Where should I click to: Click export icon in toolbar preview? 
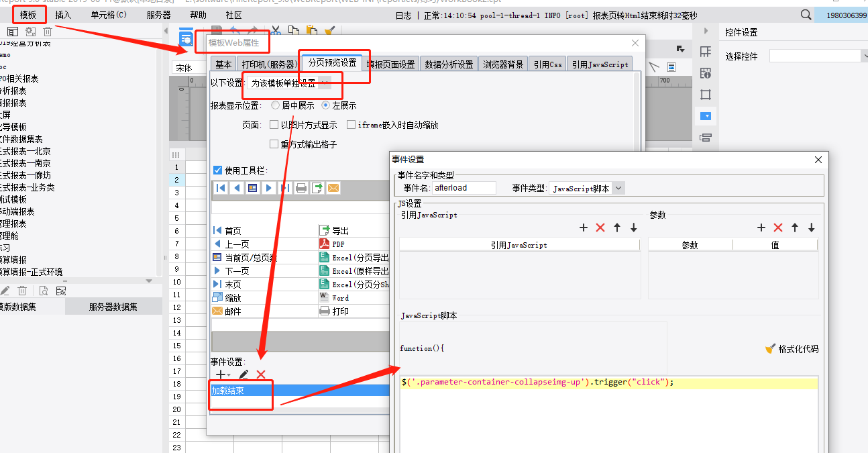coord(317,188)
